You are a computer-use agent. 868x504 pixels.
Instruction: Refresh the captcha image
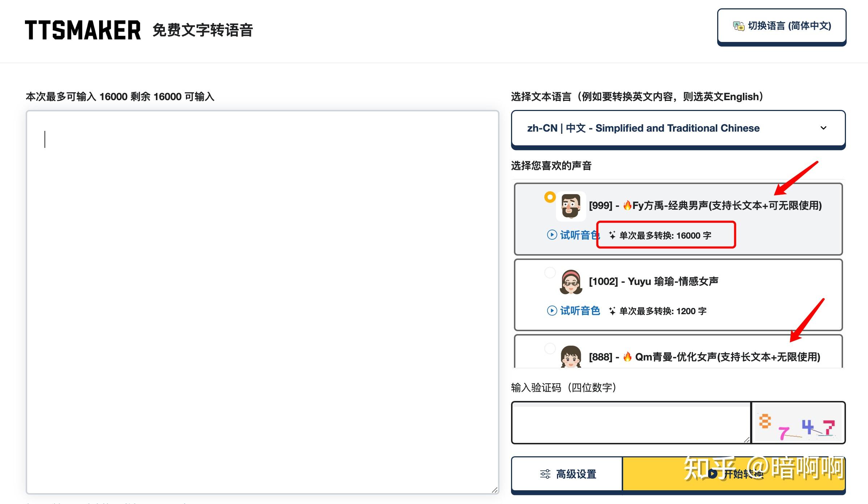pos(798,423)
